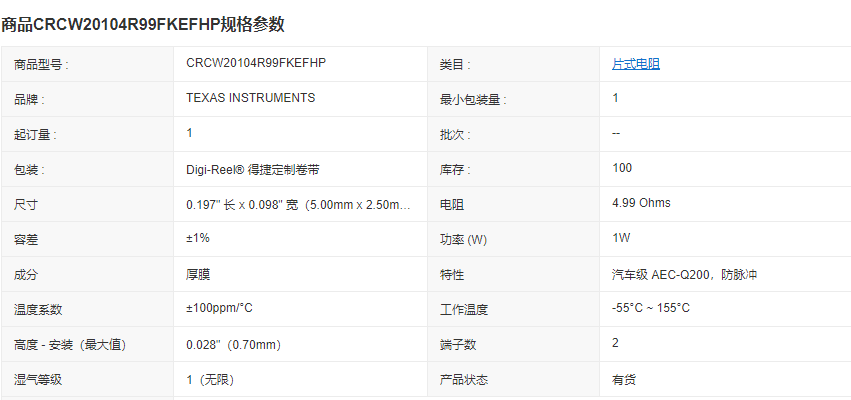Click the 1（无限） moisture level value

[x=211, y=379]
